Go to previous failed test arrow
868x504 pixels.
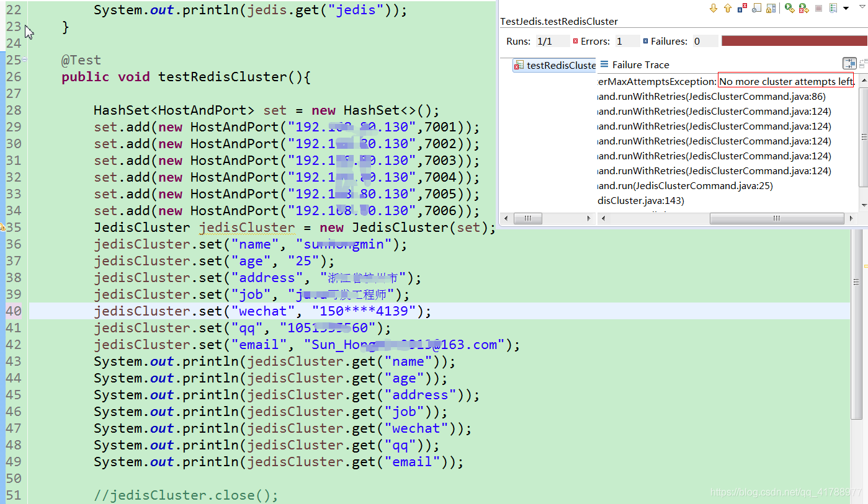pos(728,8)
